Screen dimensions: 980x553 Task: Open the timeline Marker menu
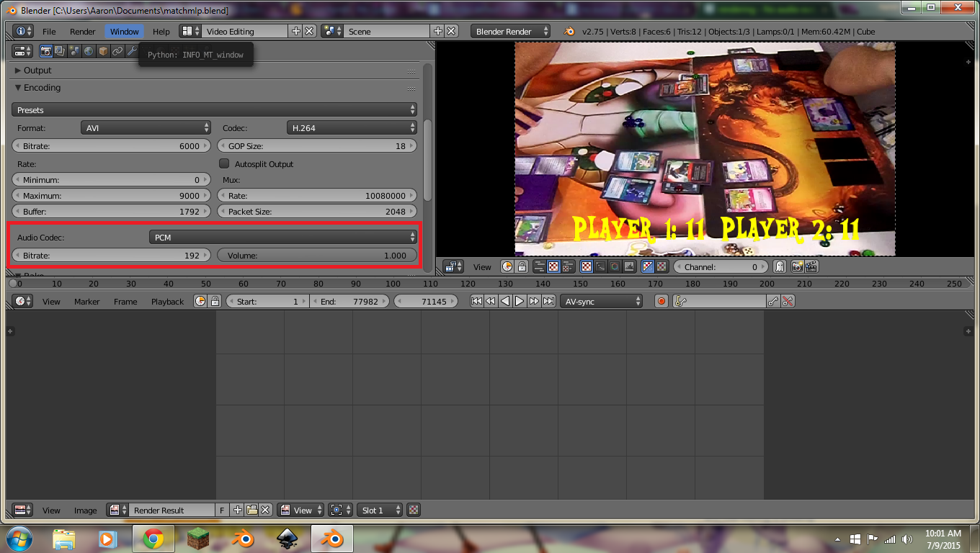click(86, 301)
